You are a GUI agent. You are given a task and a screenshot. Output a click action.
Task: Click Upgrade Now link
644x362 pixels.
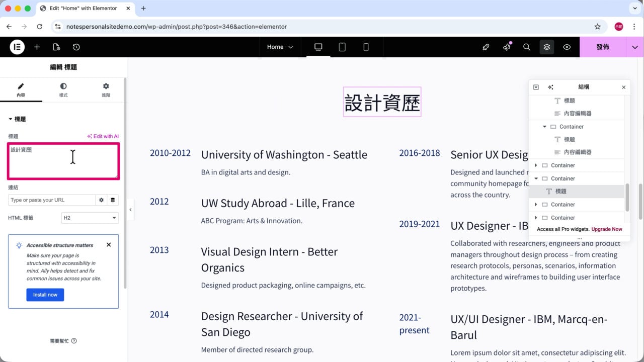click(x=607, y=229)
